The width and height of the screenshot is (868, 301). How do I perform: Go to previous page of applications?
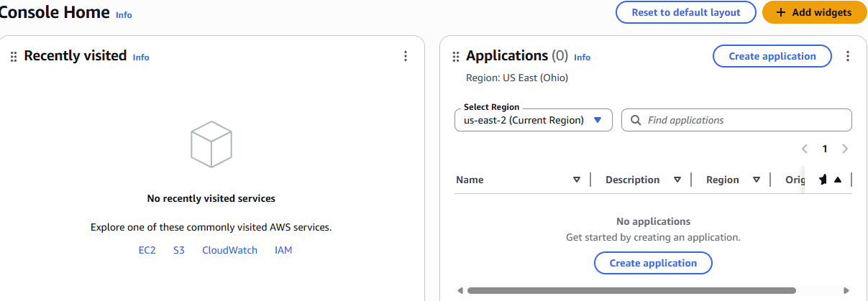point(805,149)
